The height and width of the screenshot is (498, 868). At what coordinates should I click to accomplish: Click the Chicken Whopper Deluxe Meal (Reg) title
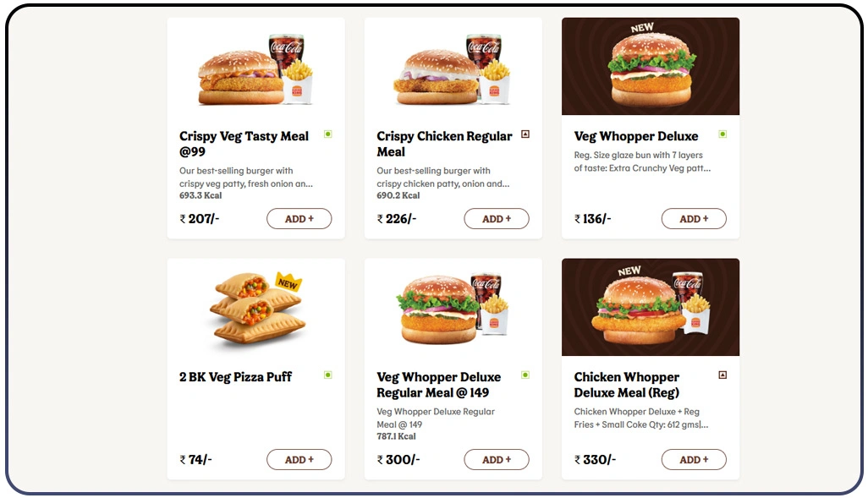(x=627, y=385)
